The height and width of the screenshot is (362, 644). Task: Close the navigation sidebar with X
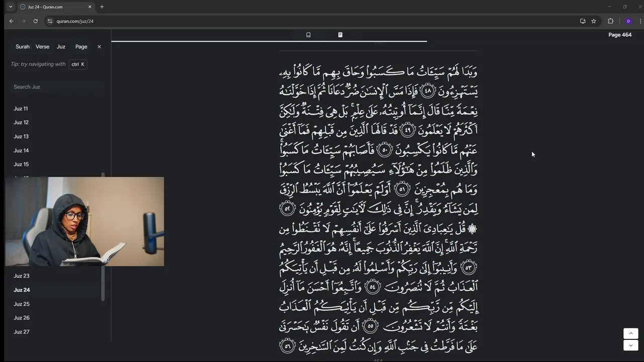99,47
